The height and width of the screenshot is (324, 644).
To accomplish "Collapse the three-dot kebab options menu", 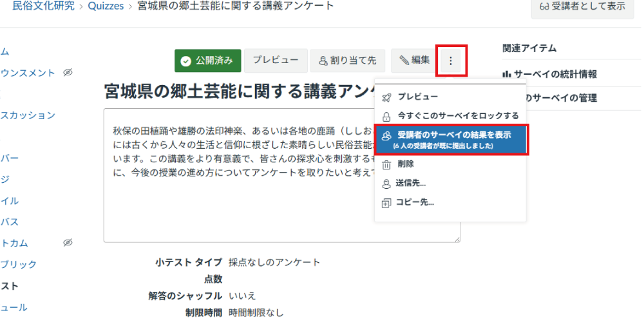I will tap(451, 61).
